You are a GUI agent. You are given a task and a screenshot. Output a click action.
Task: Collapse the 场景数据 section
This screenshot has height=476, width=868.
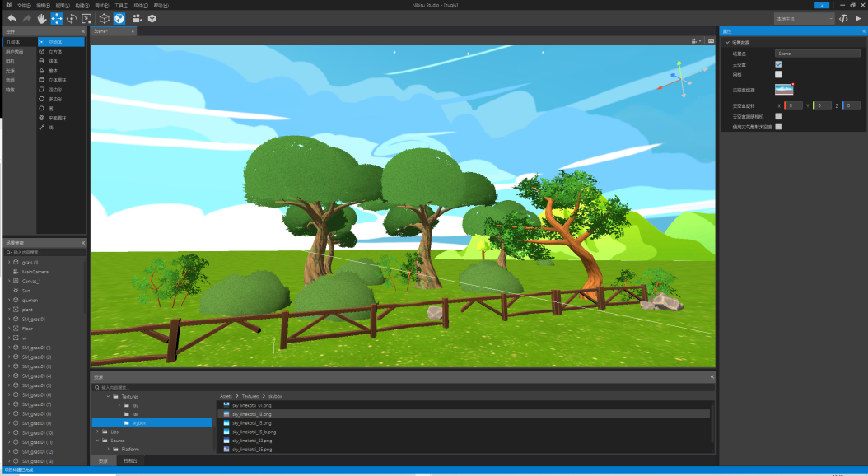pyautogui.click(x=727, y=42)
